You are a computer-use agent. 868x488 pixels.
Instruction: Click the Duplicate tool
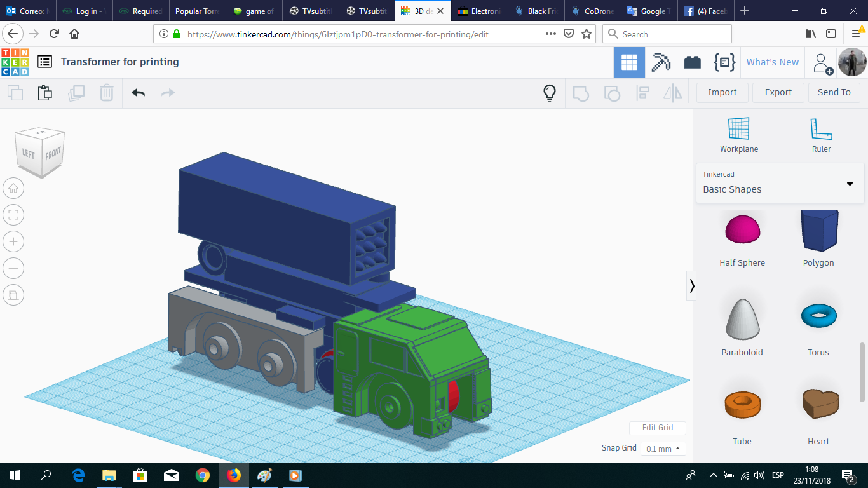[76, 93]
